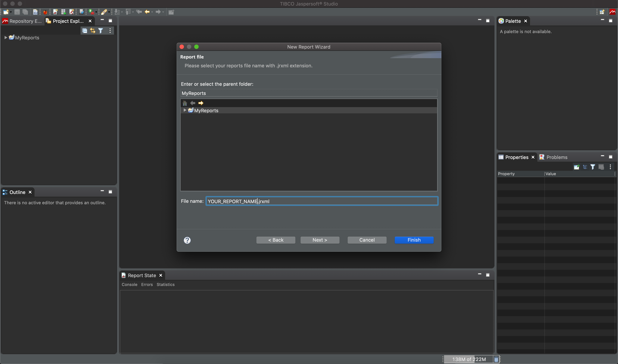The height and width of the screenshot is (364, 618).
Task: Click the home icon in folder browser
Action: coord(185,103)
